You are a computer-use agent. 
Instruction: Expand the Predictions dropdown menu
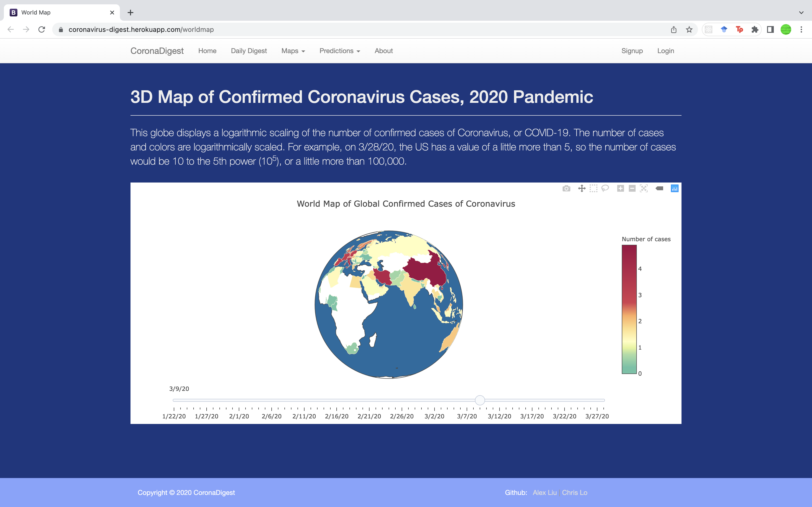339,50
